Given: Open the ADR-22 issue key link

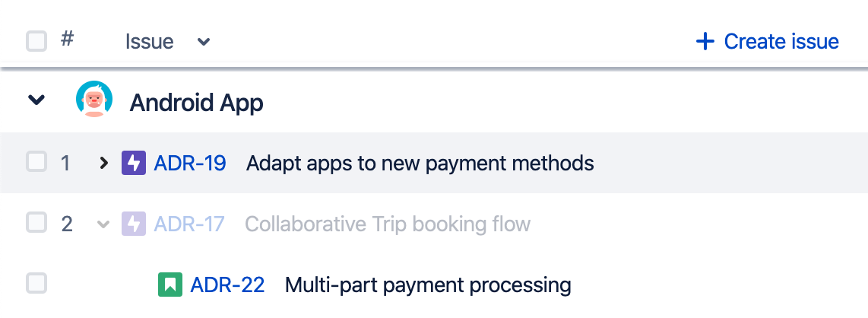Looking at the screenshot, I should pos(227,285).
